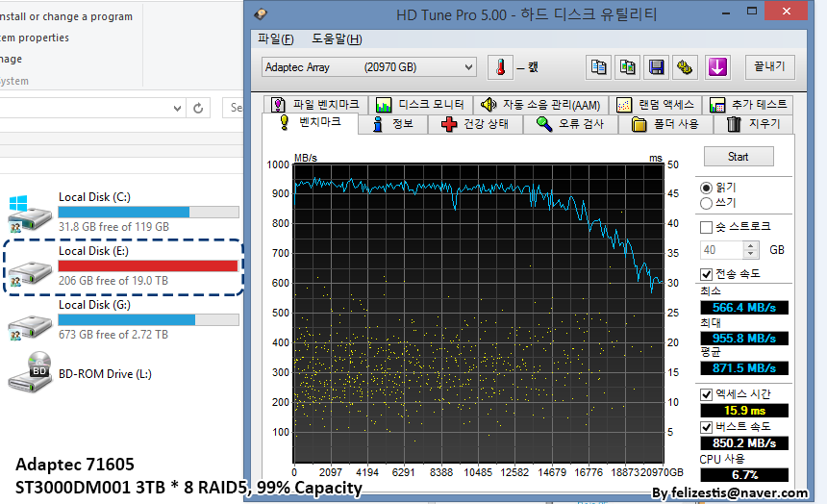
Task: Click 'Uninstall or change a program' link
Action: 66,16
